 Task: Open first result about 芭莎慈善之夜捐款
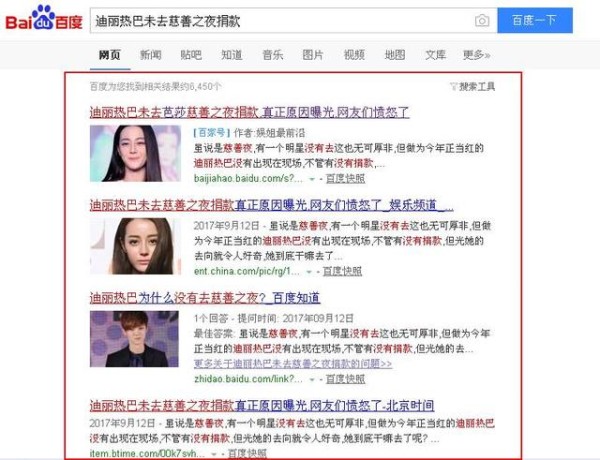[249, 112]
